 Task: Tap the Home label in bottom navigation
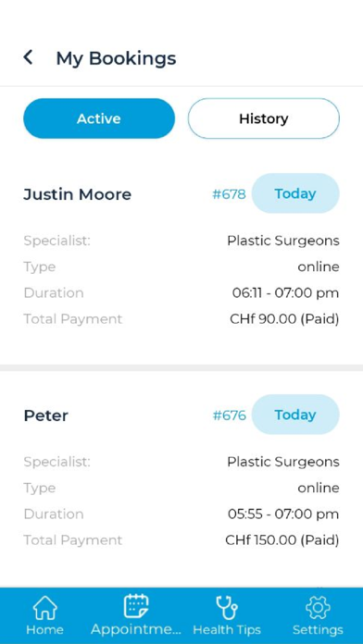coord(44,629)
